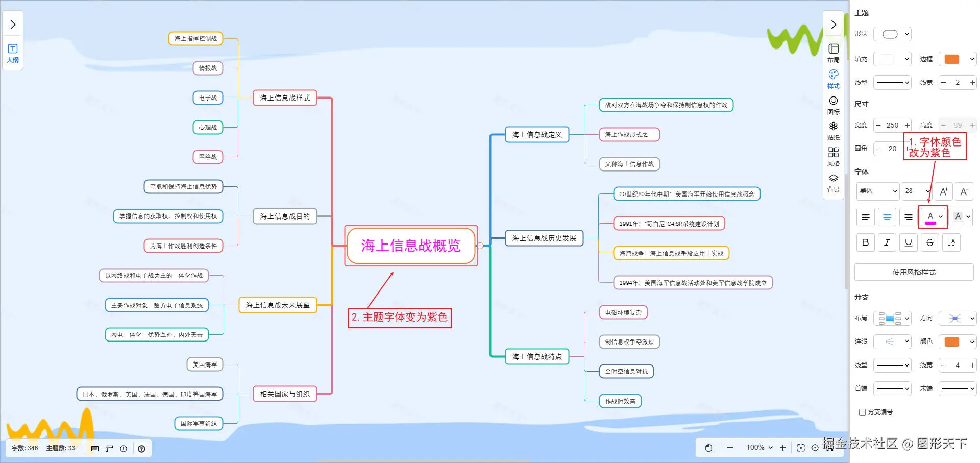Open the branch 方向 direction dropdown

(x=958, y=318)
